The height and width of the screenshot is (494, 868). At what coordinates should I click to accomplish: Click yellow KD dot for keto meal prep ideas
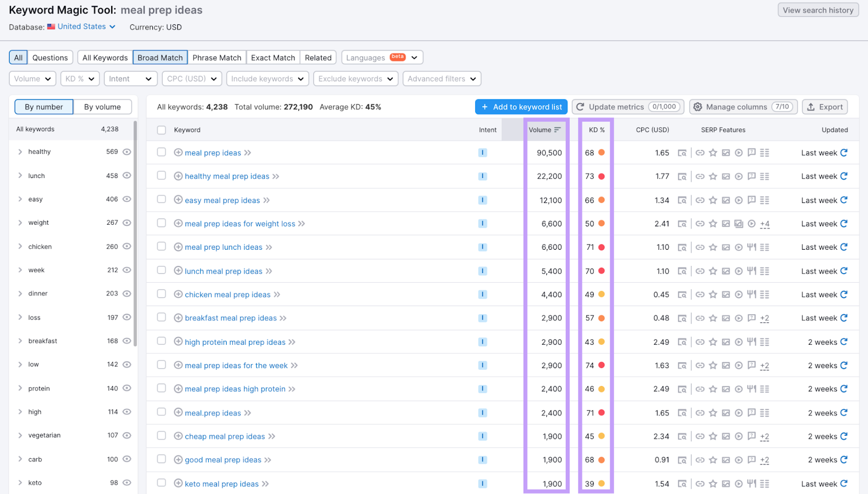602,484
